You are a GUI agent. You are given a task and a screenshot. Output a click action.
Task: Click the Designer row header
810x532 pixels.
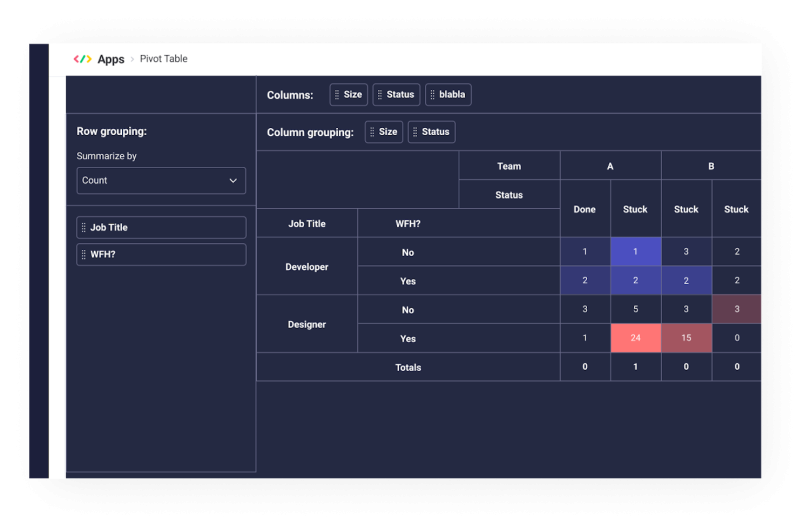click(306, 324)
